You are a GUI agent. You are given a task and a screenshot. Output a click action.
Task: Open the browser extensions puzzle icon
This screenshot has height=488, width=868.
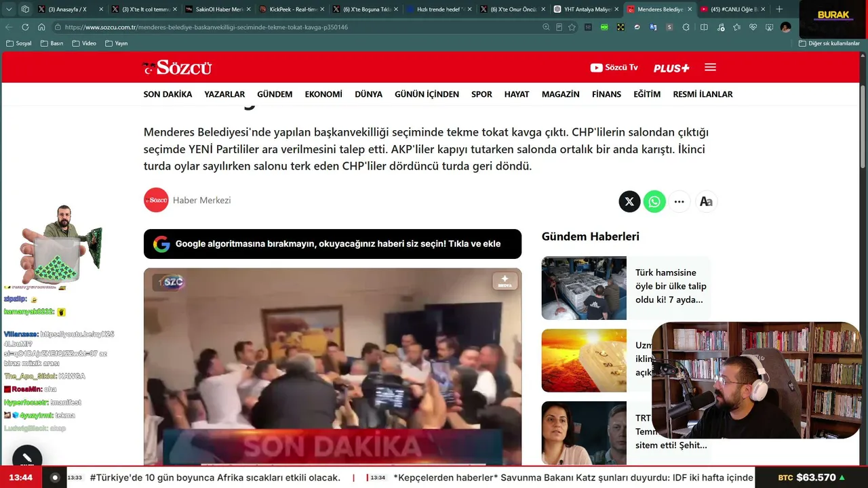click(x=686, y=27)
